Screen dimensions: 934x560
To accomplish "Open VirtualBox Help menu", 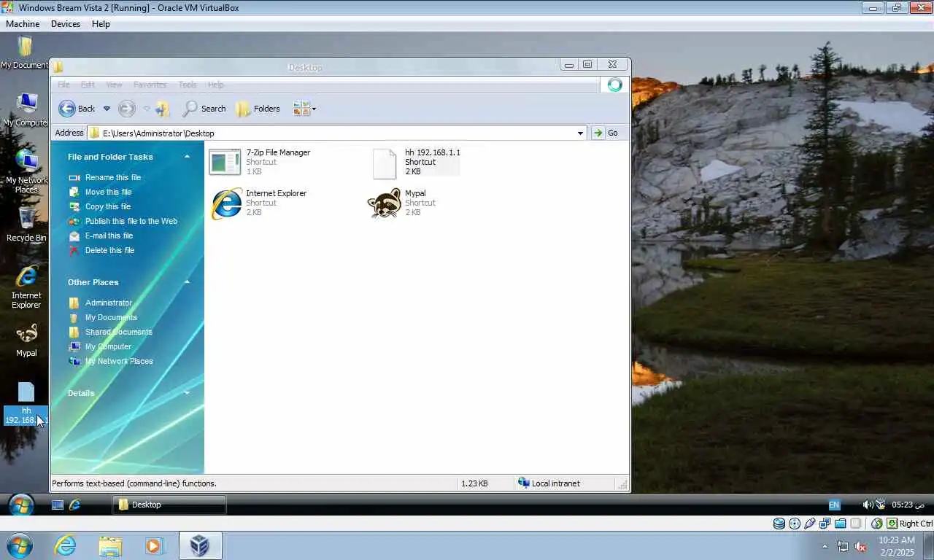I will click(101, 24).
